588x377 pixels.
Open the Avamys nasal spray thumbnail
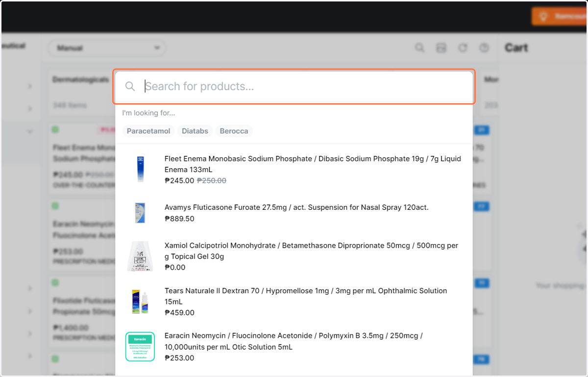coord(140,213)
